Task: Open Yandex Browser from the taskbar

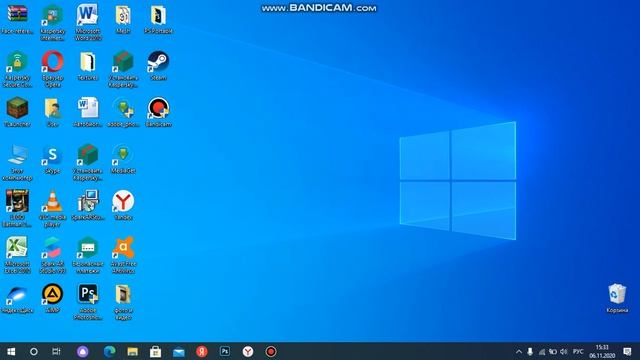Action: (x=248, y=351)
